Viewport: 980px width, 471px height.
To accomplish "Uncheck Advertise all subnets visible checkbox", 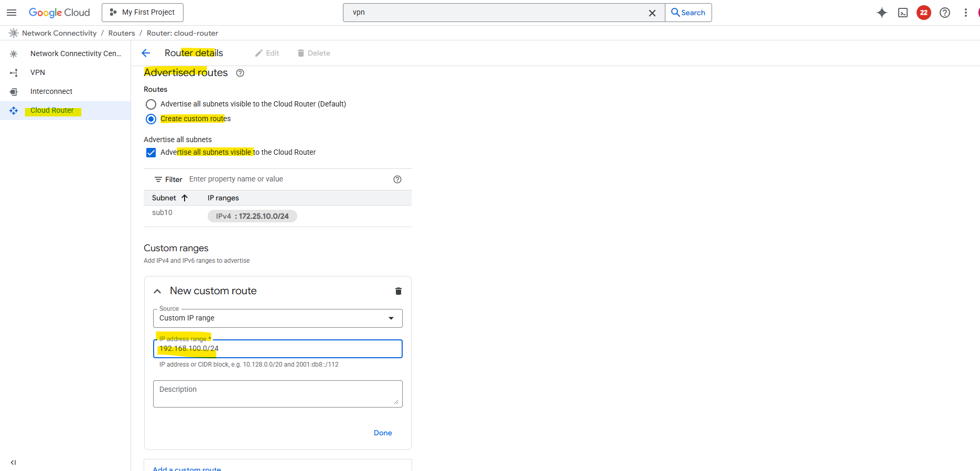I will point(151,153).
